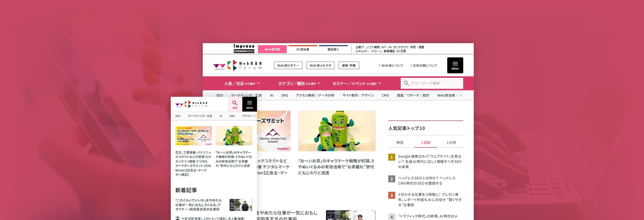Image resolution: width=644 pixels, height=220 pixels.
Task: Click the Web担ビギナー button
Action: (x=288, y=65)
